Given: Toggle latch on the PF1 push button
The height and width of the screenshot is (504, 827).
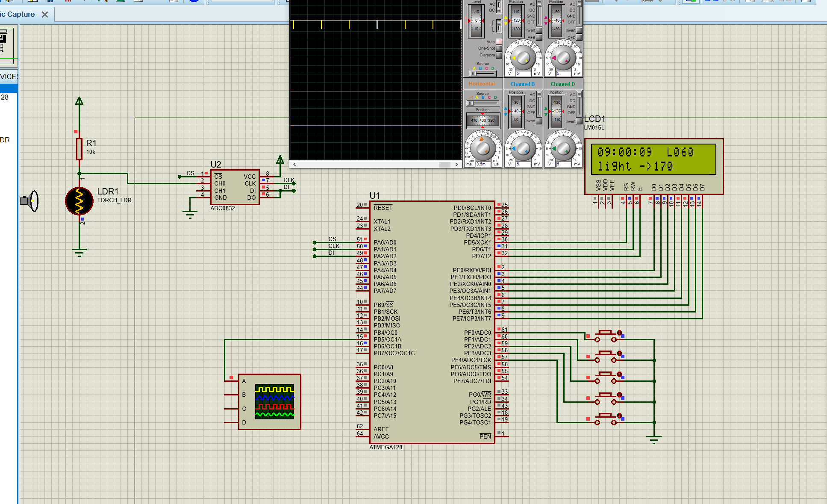Looking at the screenshot, I should [619, 354].
